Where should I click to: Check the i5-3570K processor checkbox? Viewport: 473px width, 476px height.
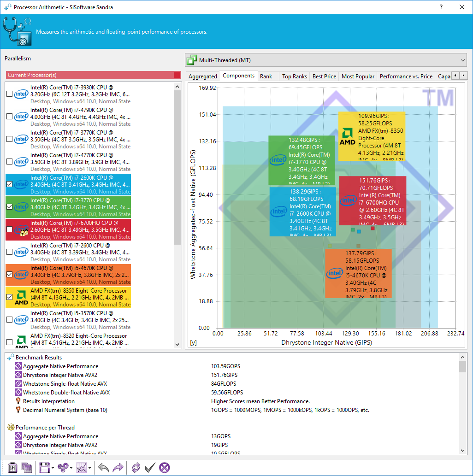9,320
